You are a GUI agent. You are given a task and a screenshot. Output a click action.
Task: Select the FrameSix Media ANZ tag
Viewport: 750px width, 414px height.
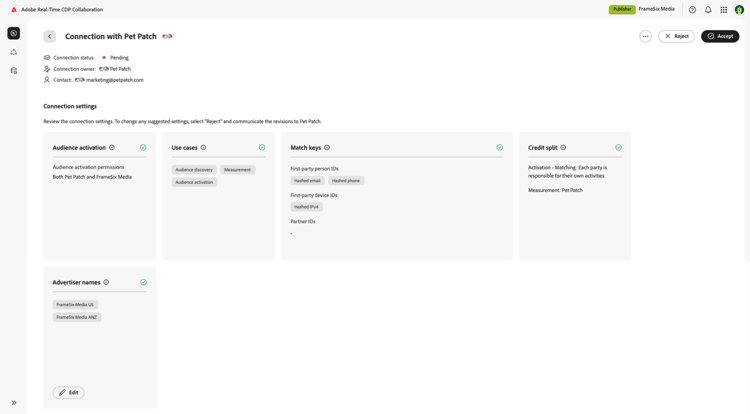[x=77, y=317]
